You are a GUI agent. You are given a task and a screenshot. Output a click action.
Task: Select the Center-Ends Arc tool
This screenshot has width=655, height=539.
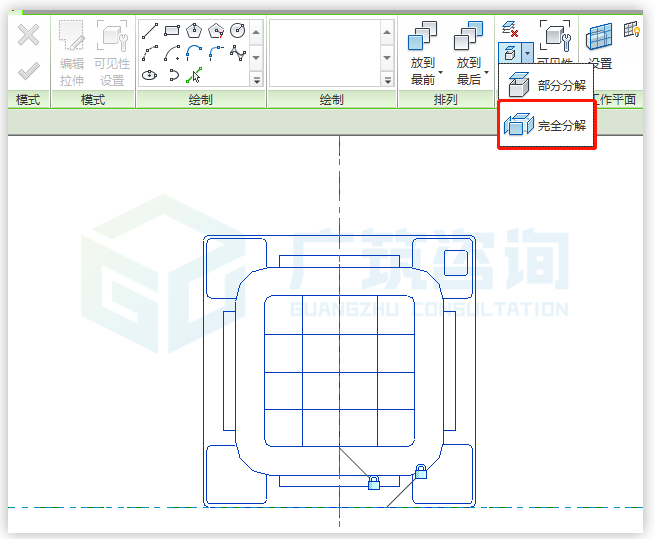(172, 53)
